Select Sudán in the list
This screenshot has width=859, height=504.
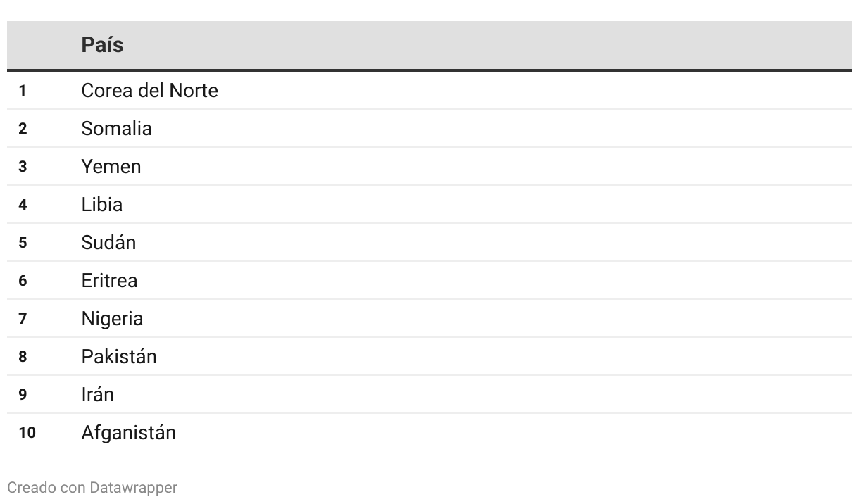(x=108, y=243)
